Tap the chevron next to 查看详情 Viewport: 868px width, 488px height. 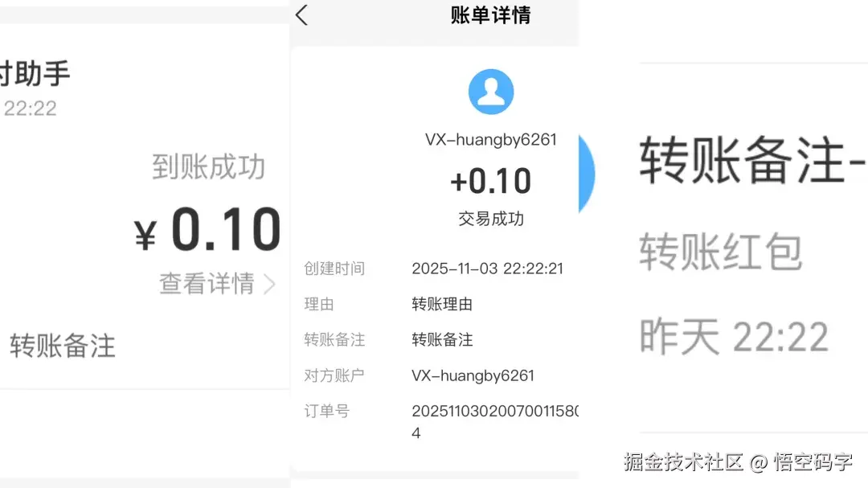pos(270,284)
